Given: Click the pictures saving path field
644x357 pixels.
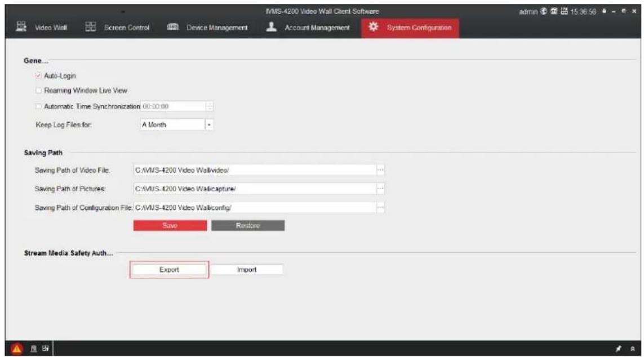Looking at the screenshot, I should click(x=255, y=189).
